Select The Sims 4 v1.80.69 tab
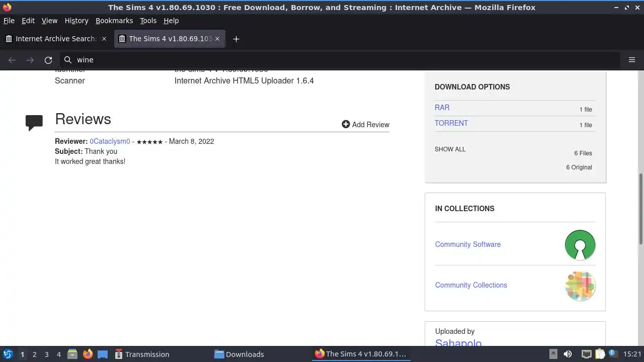Viewport: 644px width, 362px height. click(170, 39)
